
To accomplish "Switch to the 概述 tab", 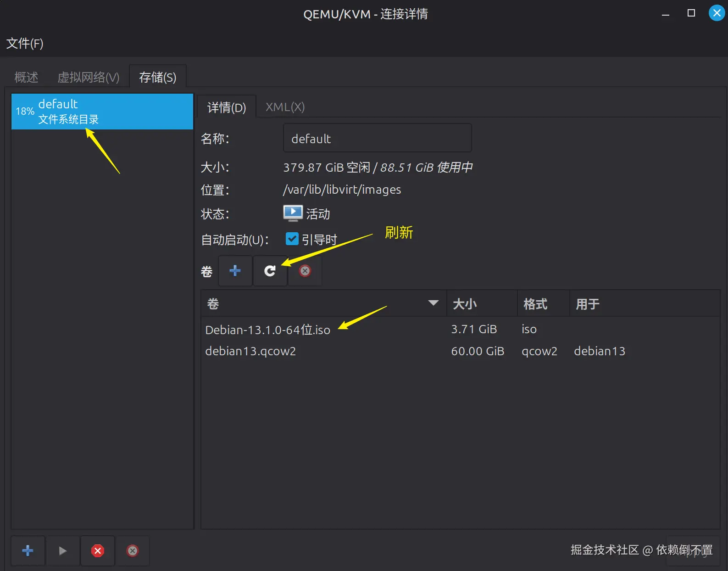I will (x=26, y=77).
